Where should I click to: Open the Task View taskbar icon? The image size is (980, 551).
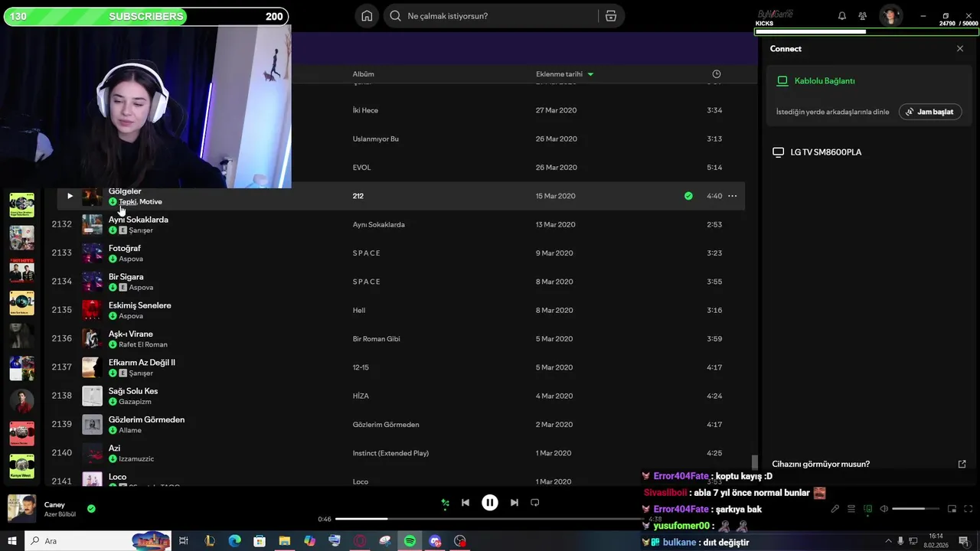tap(184, 541)
